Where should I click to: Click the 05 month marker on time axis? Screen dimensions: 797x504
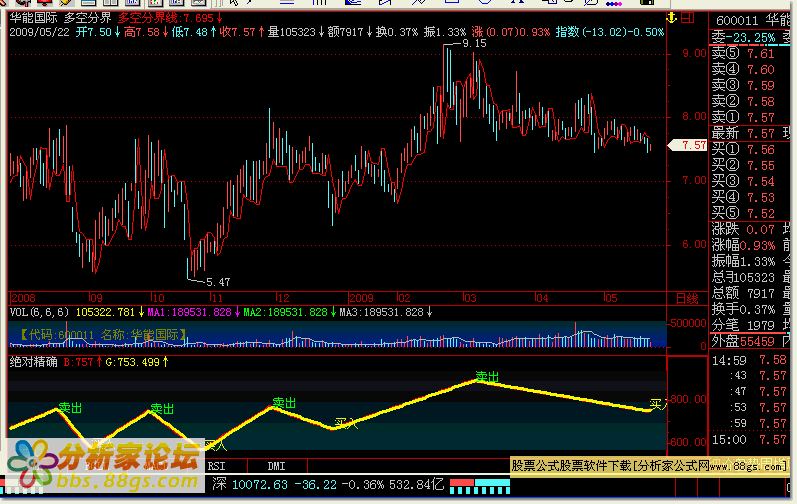[610, 298]
